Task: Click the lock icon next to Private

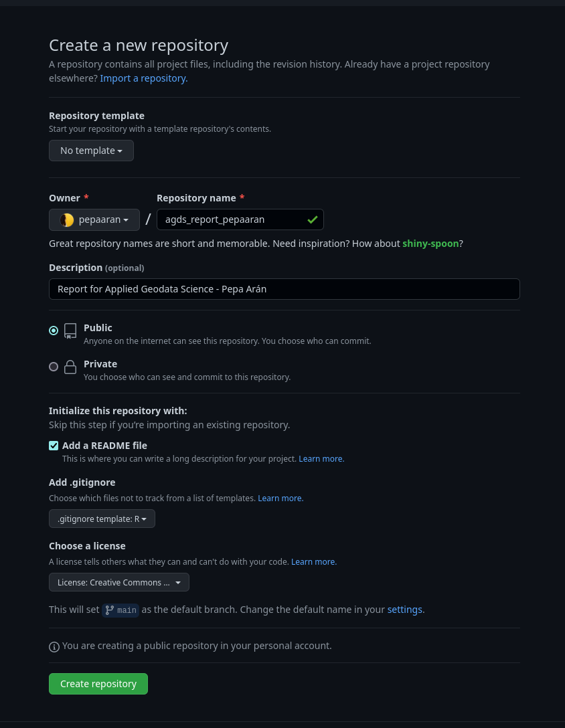Action: pos(70,367)
